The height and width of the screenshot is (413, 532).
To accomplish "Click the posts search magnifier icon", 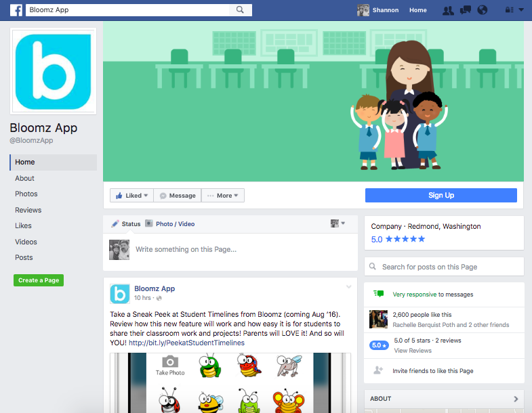I will [372, 267].
